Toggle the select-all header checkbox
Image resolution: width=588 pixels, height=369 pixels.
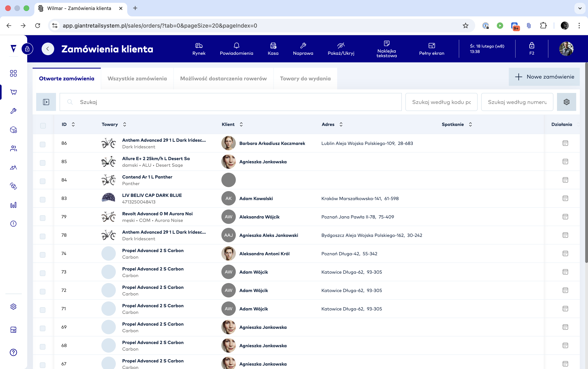pyautogui.click(x=43, y=126)
